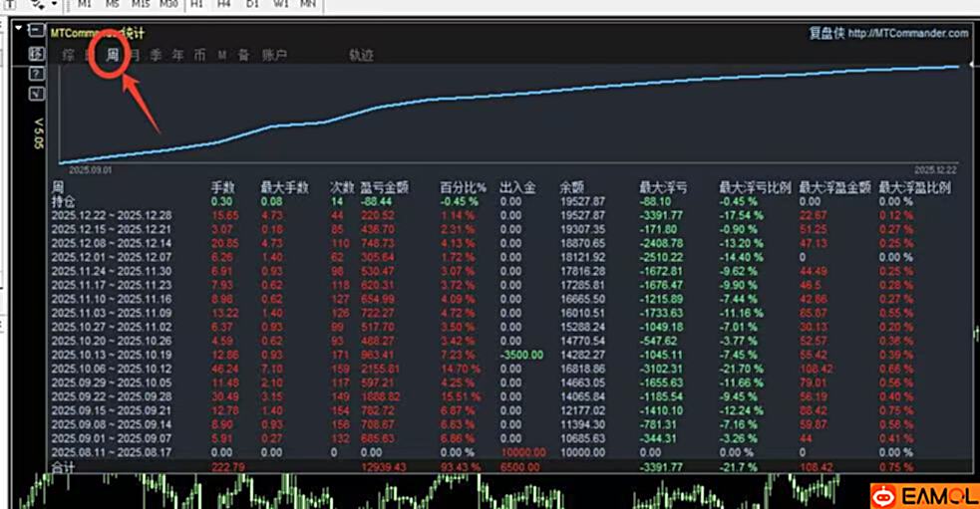Select the MN monthly timeframe
The width and height of the screenshot is (980, 509).
tap(309, 4)
